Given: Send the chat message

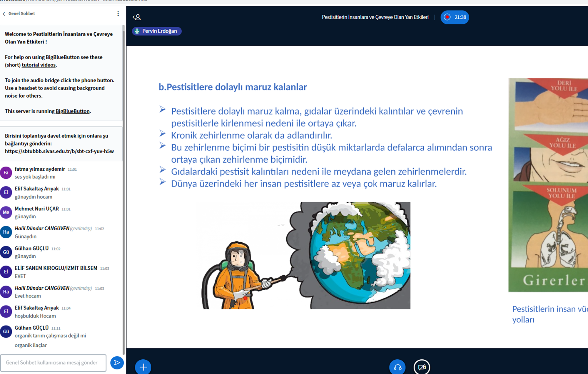Looking at the screenshot, I should pyautogui.click(x=117, y=363).
